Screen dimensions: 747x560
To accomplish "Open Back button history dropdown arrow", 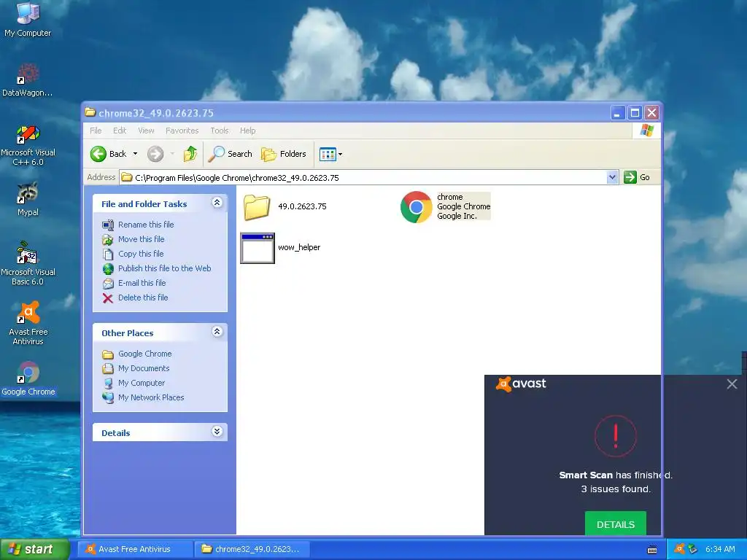I will (x=135, y=154).
